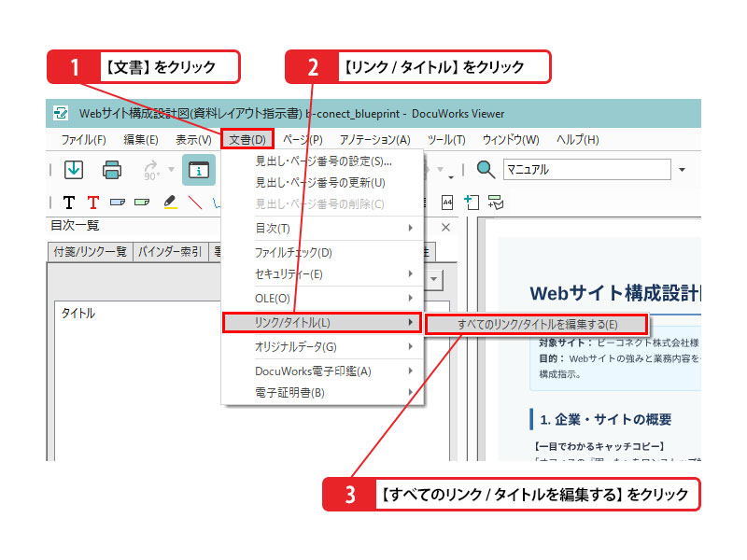Expand the 目次(T) submenu

[x=323, y=228]
